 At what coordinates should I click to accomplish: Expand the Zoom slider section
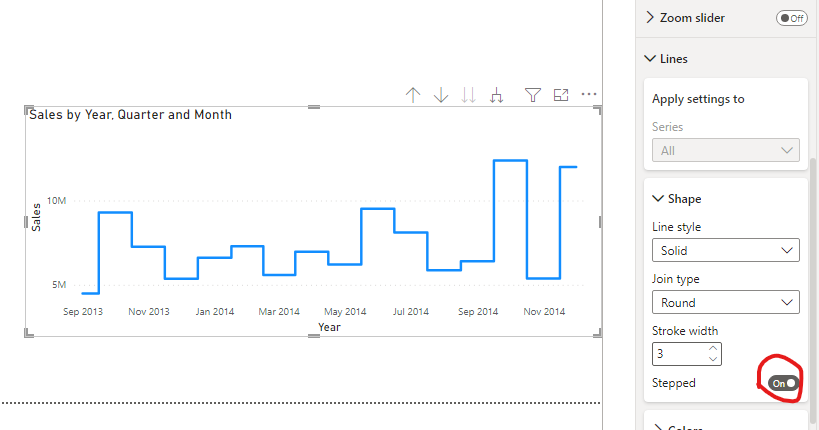click(650, 17)
